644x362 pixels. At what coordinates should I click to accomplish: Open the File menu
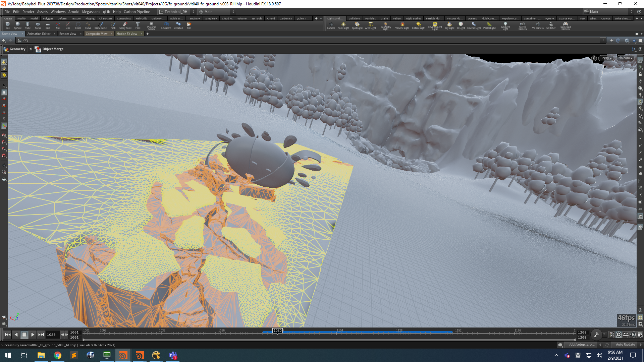click(7, 12)
